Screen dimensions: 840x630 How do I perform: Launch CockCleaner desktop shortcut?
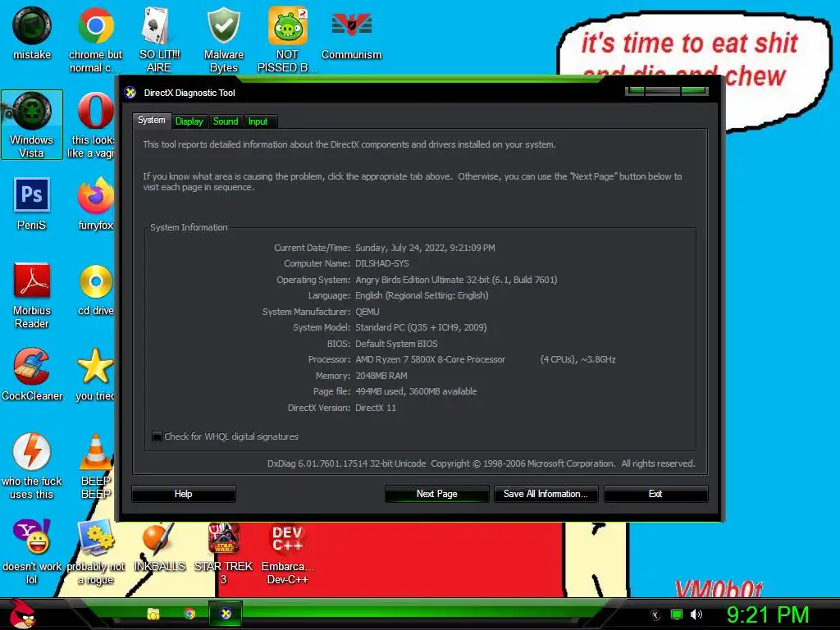click(32, 374)
